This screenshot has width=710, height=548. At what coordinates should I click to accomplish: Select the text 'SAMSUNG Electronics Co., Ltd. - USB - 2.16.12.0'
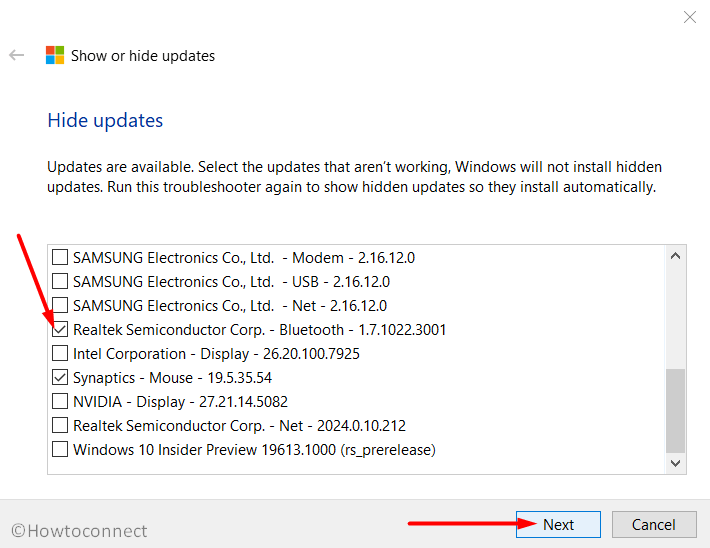(x=231, y=282)
